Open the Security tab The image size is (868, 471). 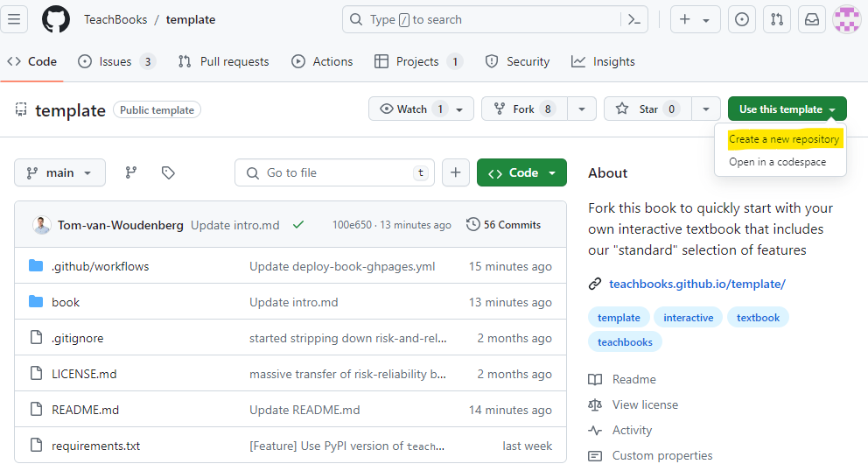pos(518,61)
